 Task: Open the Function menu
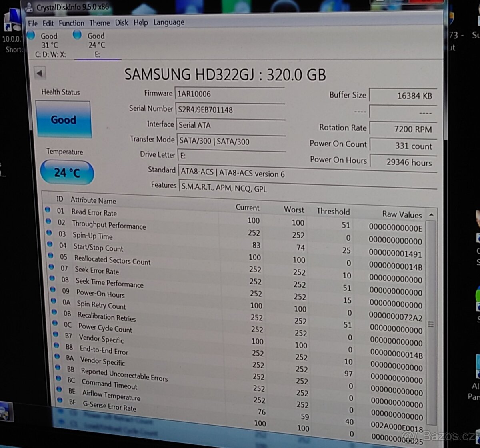click(x=71, y=23)
